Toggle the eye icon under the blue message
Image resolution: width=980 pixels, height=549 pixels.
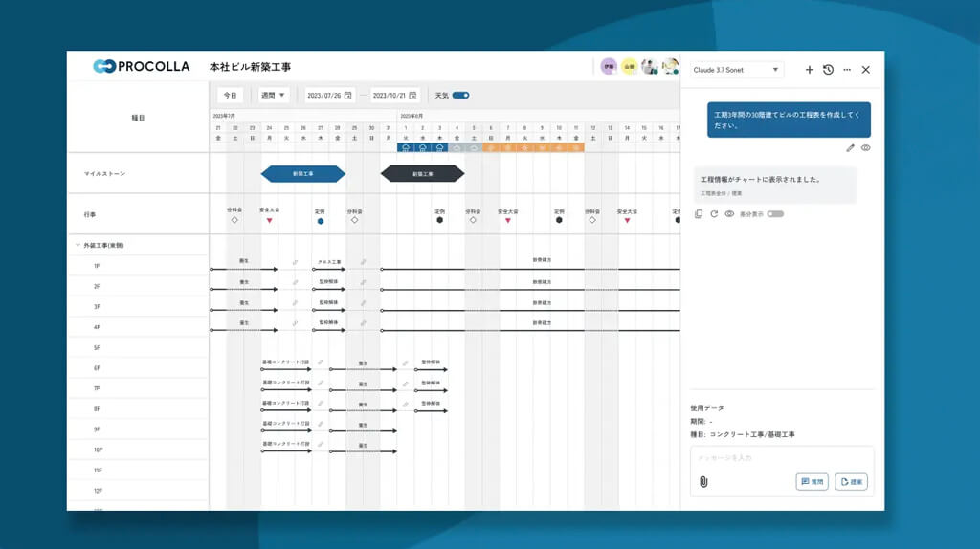(x=865, y=148)
